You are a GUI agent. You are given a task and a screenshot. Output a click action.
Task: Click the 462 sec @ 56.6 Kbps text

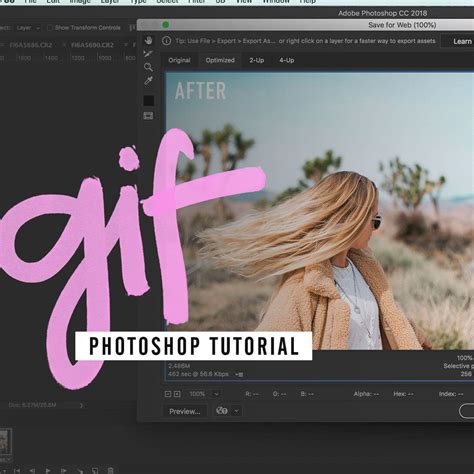pyautogui.click(x=198, y=374)
